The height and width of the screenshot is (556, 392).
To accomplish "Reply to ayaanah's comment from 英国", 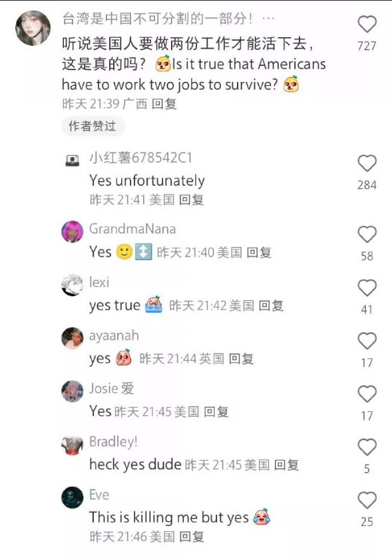I will [x=242, y=358].
